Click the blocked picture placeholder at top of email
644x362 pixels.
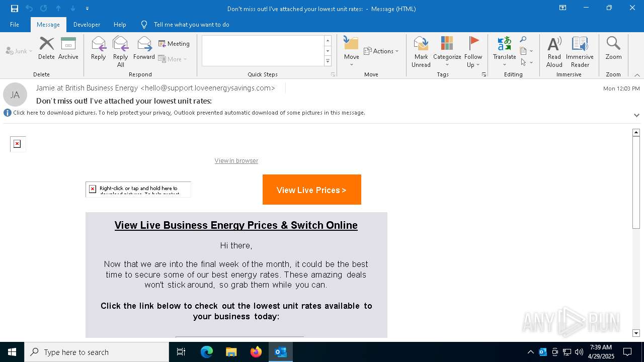point(18,144)
